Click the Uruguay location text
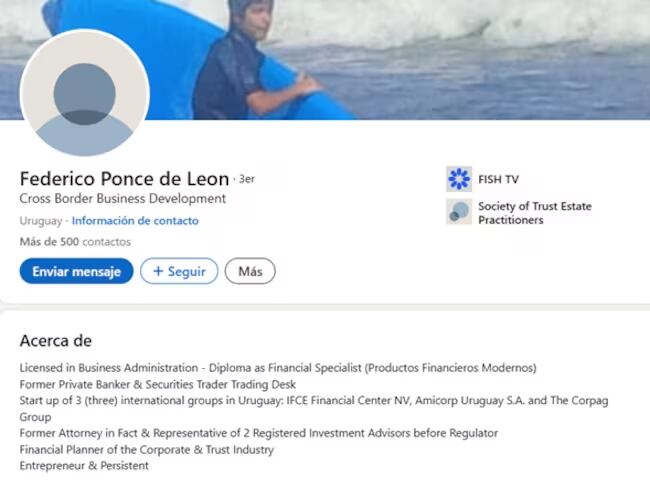Viewport: 650px width, 497px height. tap(41, 221)
